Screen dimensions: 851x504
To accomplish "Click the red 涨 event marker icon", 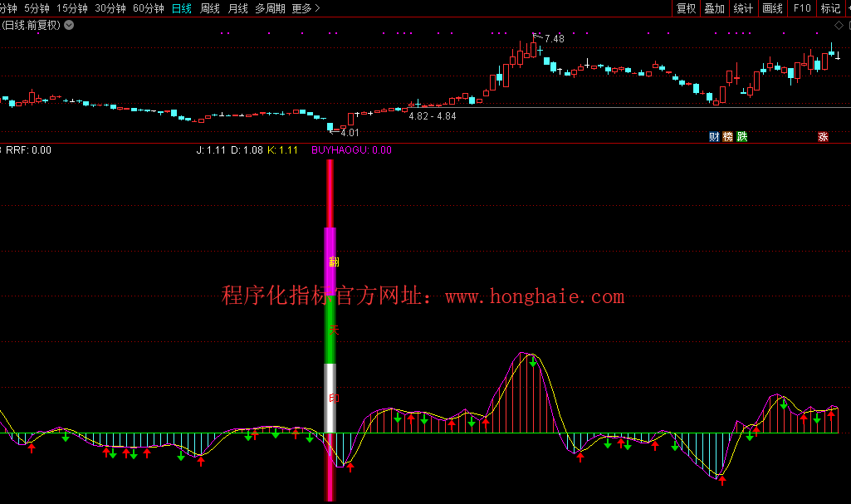I will pos(823,137).
